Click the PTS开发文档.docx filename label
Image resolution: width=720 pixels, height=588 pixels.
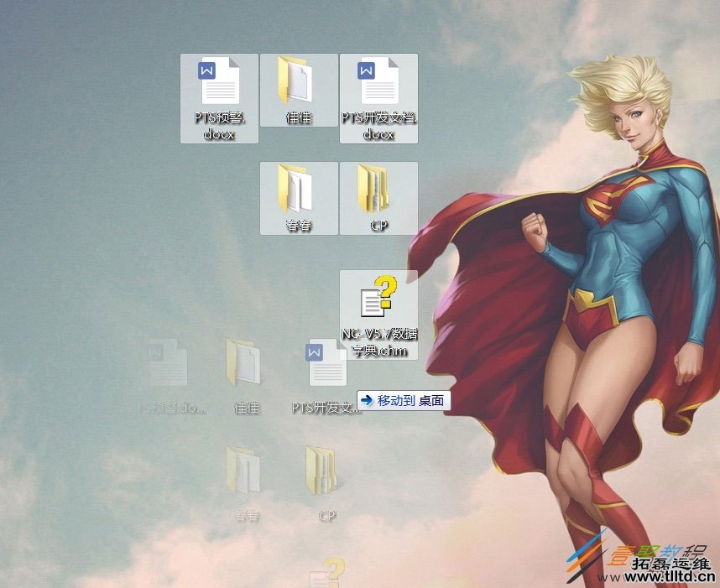(378, 126)
